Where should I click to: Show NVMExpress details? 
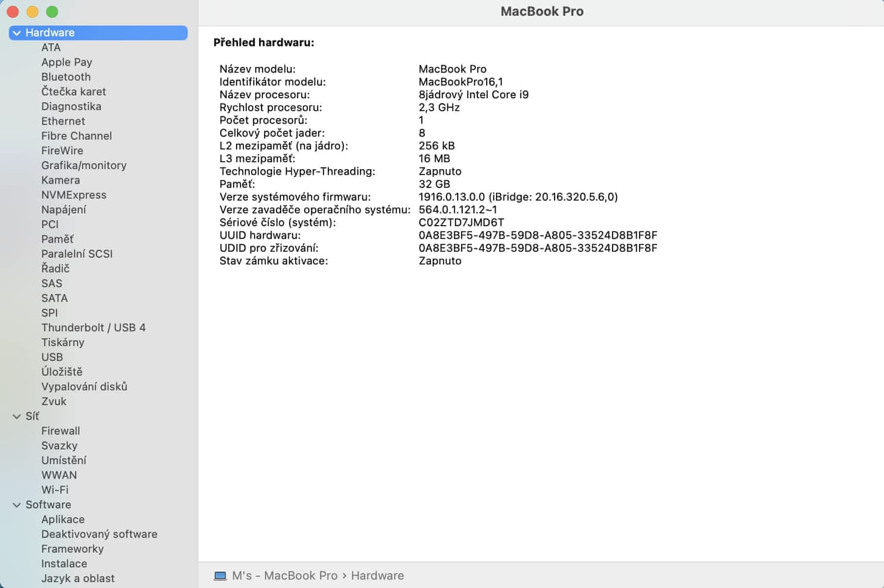click(x=74, y=195)
